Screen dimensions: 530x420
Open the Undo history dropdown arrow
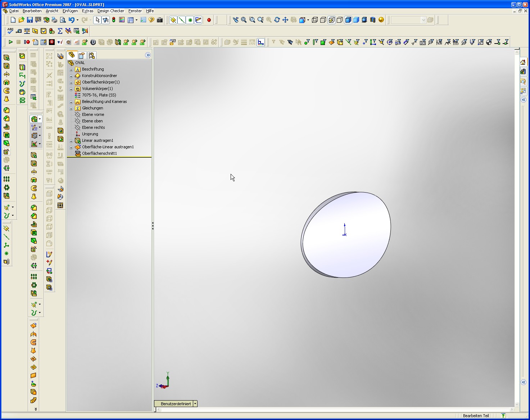pos(77,20)
